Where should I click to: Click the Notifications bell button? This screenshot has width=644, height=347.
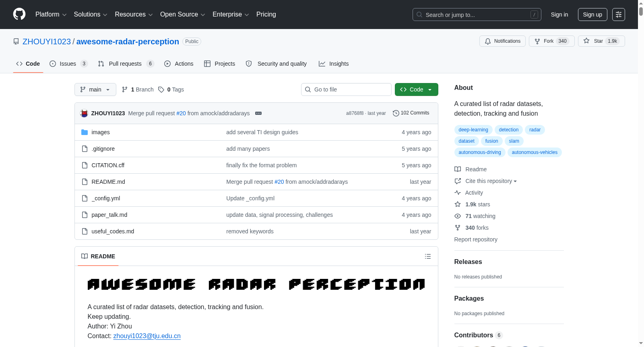(502, 41)
